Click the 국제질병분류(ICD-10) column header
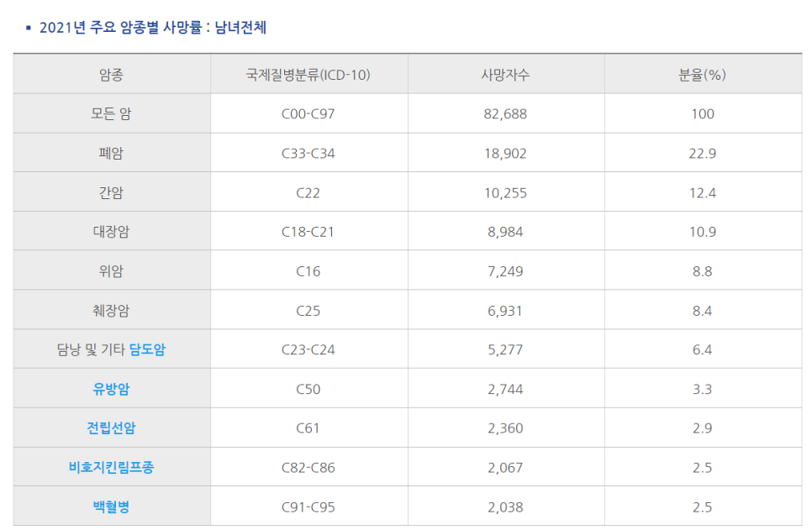This screenshot has height=530, width=812. tap(308, 75)
